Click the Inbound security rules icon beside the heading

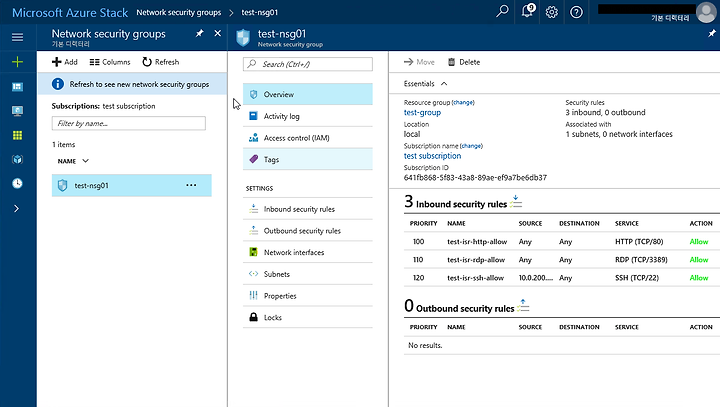(x=516, y=201)
